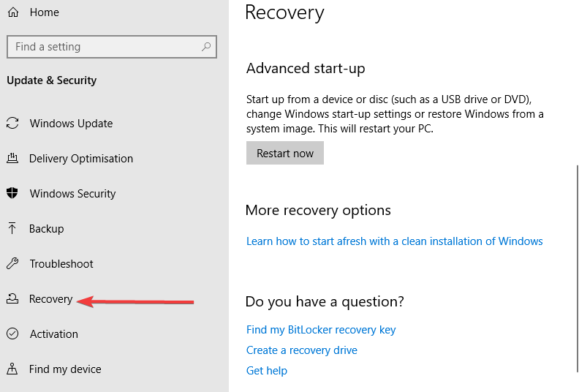Click the Activation checkmark circle icon

point(12,333)
